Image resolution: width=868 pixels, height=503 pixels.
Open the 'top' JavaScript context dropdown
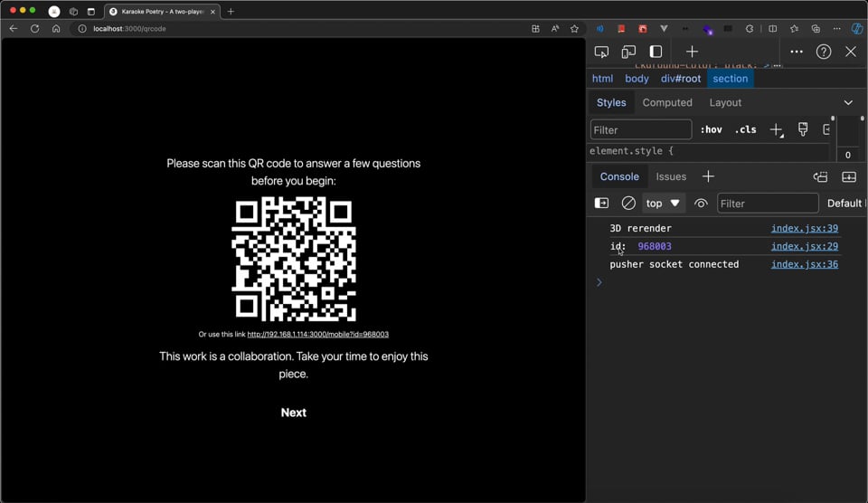point(663,204)
